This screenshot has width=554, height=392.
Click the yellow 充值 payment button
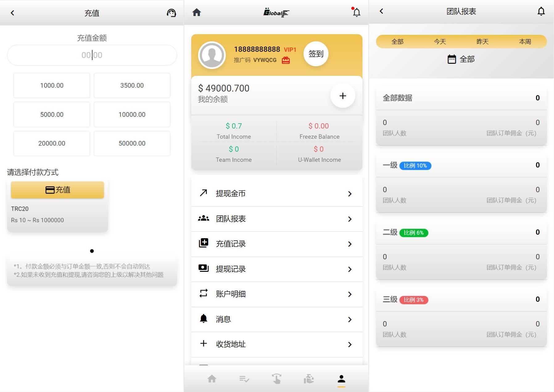click(x=57, y=190)
